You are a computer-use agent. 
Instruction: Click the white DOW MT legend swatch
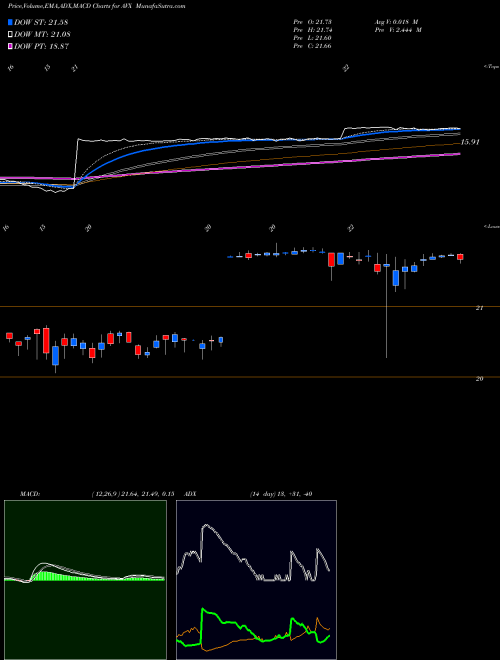click(x=10, y=35)
